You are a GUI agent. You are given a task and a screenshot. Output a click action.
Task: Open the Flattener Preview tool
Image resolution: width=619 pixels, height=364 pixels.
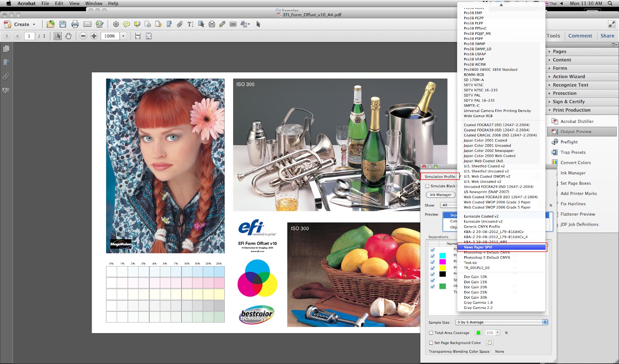tap(577, 214)
